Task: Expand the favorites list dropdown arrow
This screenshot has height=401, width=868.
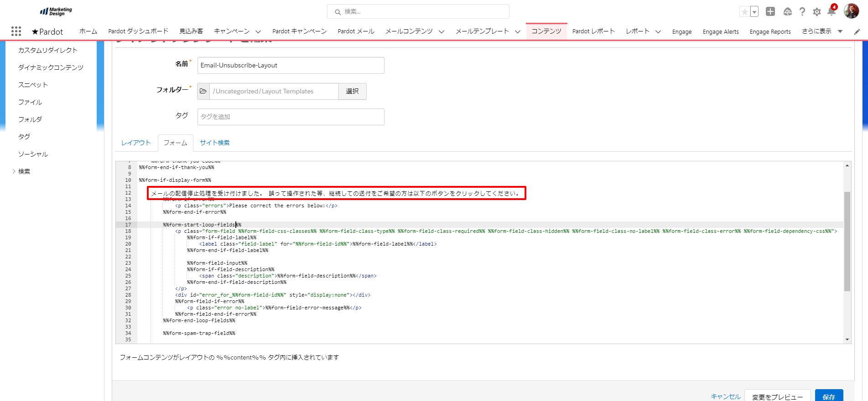Action: (x=754, y=12)
